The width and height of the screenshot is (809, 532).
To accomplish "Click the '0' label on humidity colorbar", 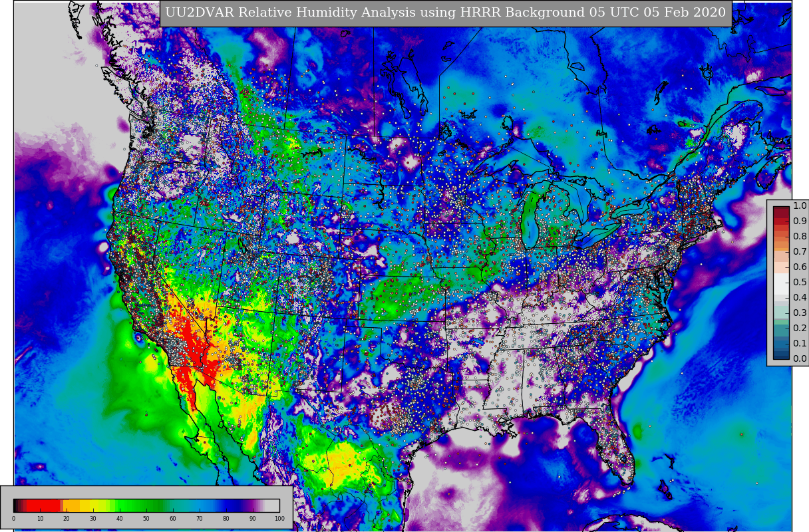I will click(x=13, y=519).
